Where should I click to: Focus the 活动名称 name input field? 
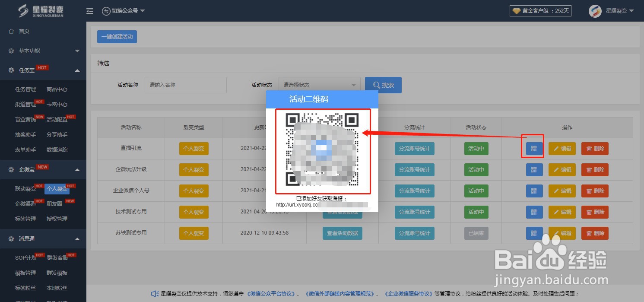pos(186,85)
